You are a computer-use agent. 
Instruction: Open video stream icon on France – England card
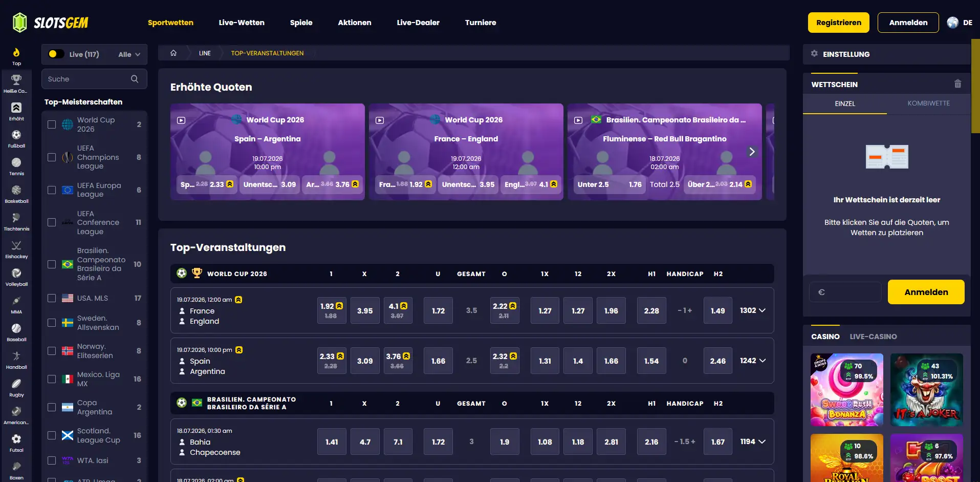380,120
